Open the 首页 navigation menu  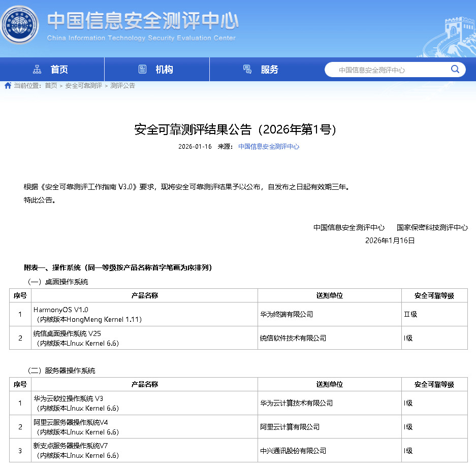pyautogui.click(x=59, y=70)
